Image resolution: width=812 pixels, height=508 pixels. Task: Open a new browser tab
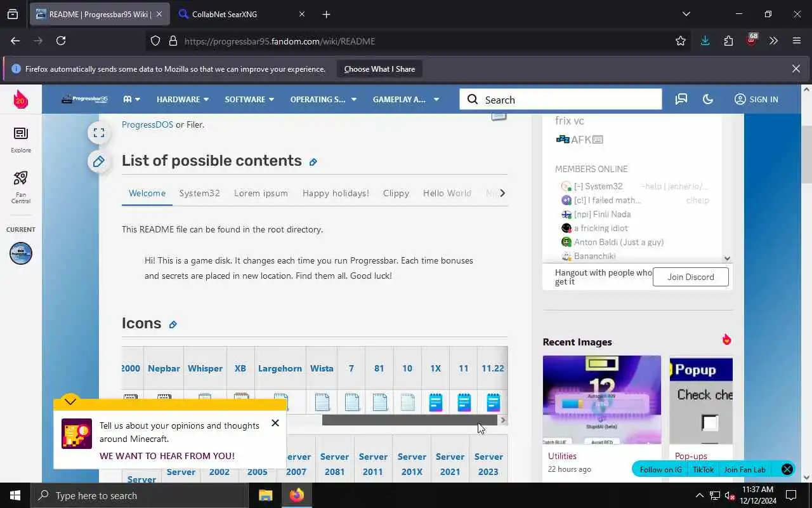coord(326,14)
